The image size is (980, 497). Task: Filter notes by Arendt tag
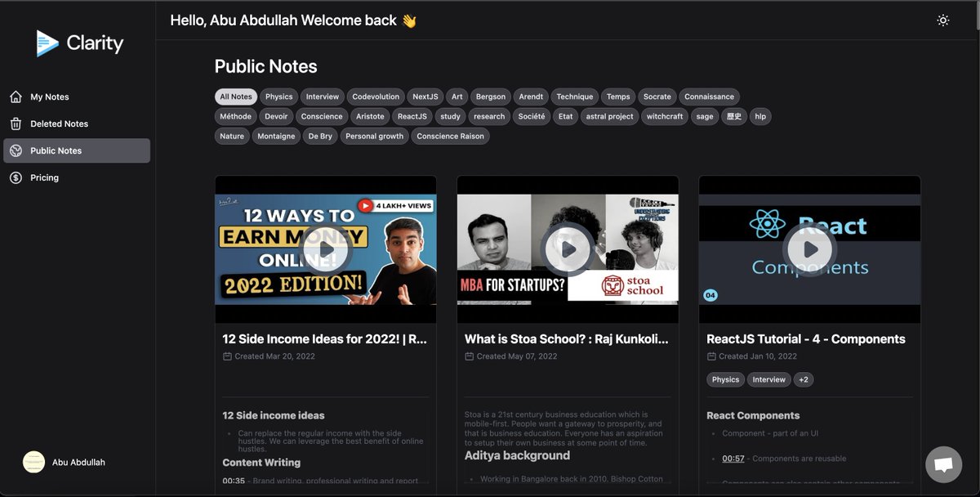[531, 96]
